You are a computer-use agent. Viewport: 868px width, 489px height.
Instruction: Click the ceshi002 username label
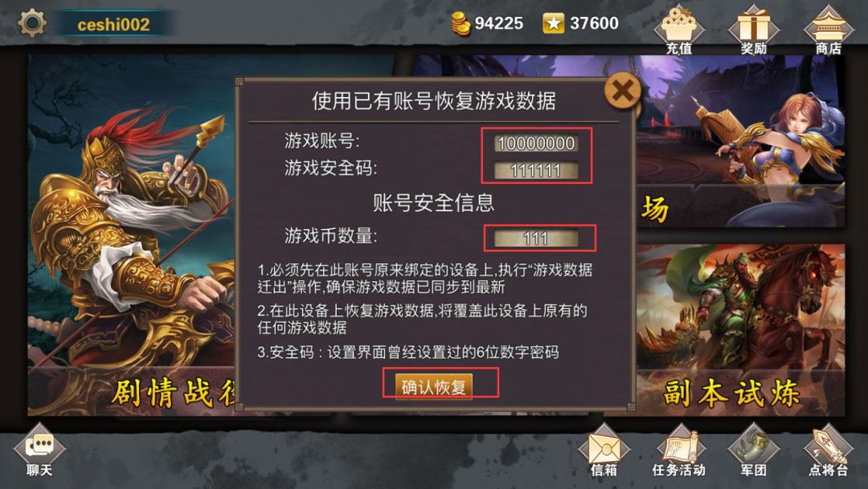click(x=113, y=24)
